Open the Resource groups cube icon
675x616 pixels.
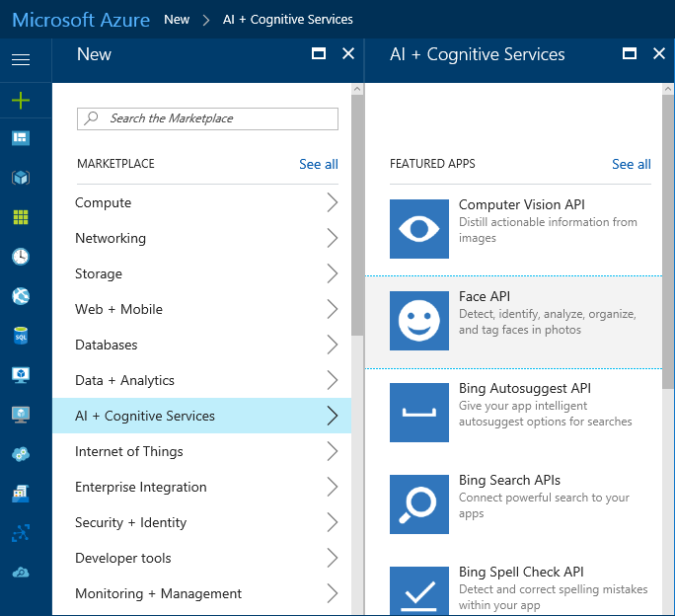(x=21, y=178)
